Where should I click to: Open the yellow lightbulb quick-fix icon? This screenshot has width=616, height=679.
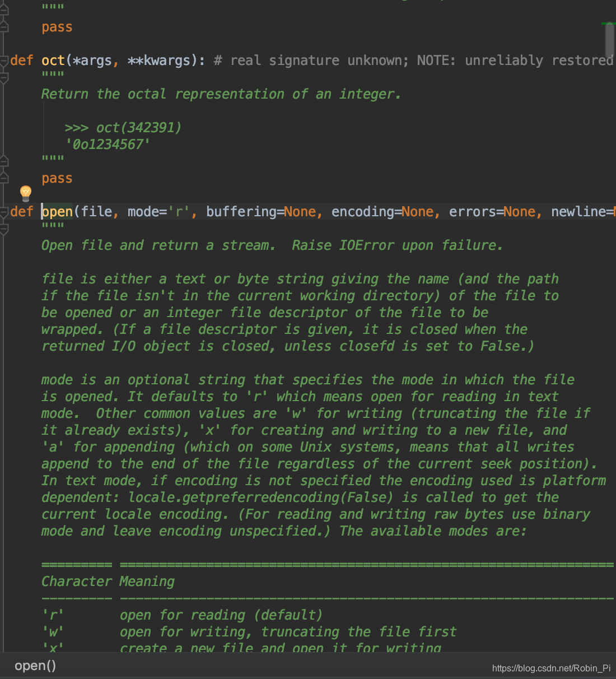coord(26,193)
